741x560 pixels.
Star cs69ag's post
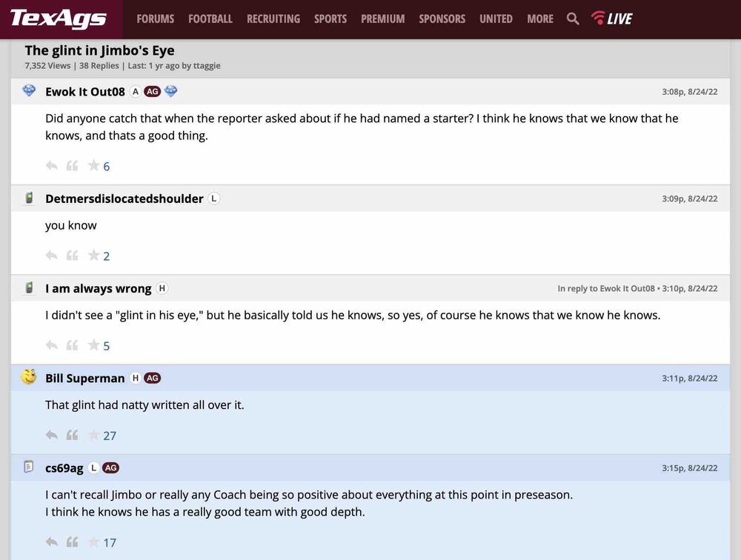click(94, 542)
